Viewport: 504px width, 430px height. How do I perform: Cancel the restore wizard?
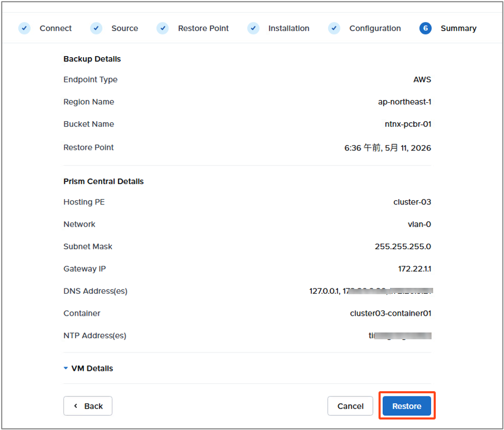(350, 406)
